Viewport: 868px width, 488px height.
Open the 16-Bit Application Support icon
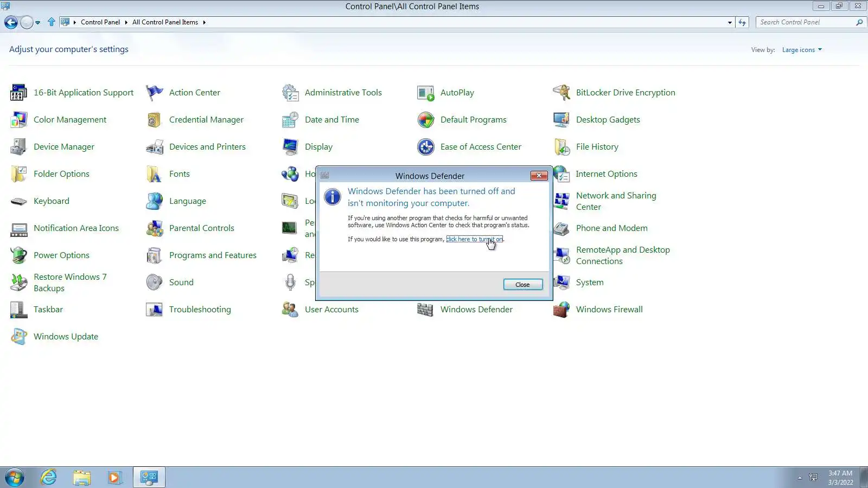pyautogui.click(x=18, y=93)
